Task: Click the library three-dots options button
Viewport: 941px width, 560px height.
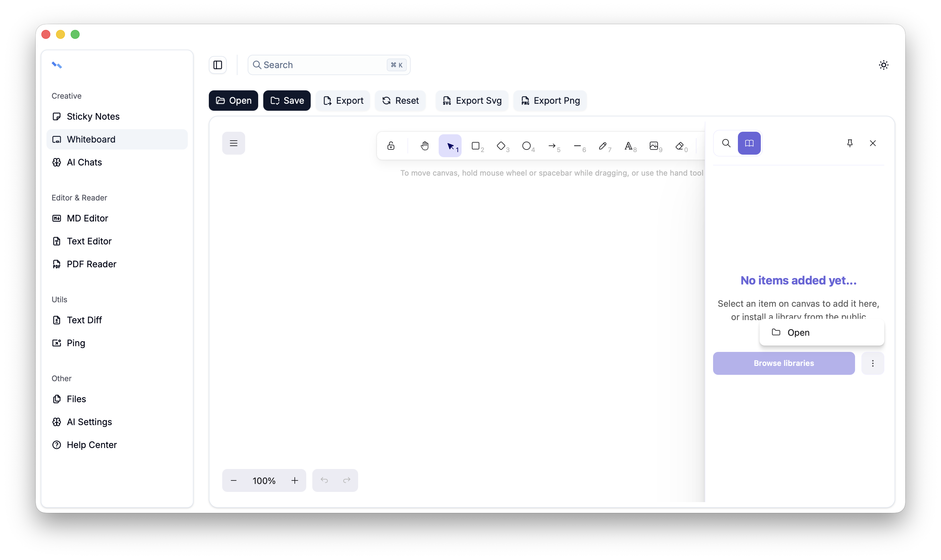Action: pos(873,363)
